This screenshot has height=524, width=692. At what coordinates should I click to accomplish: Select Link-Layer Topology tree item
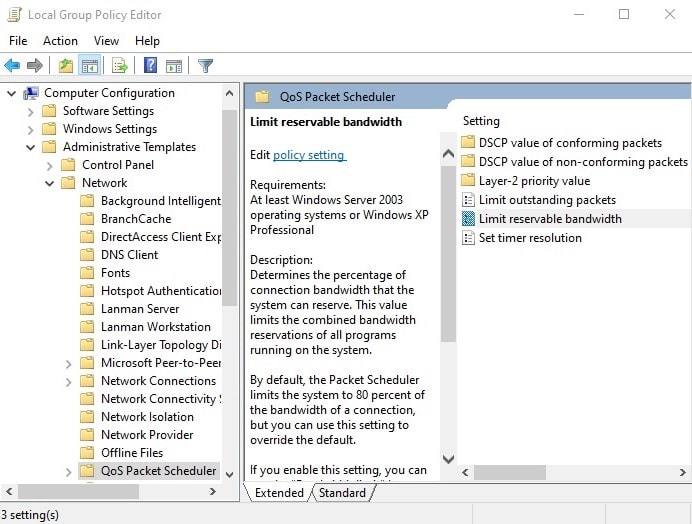tap(161, 345)
